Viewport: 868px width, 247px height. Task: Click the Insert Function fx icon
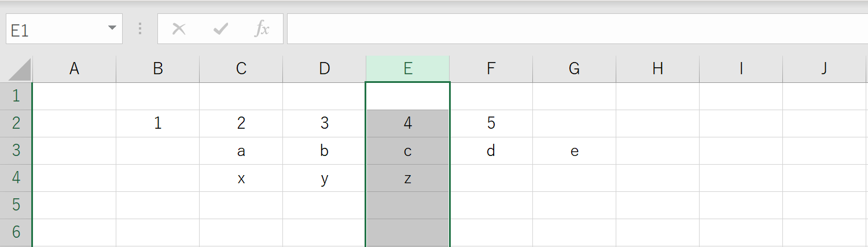click(x=262, y=29)
